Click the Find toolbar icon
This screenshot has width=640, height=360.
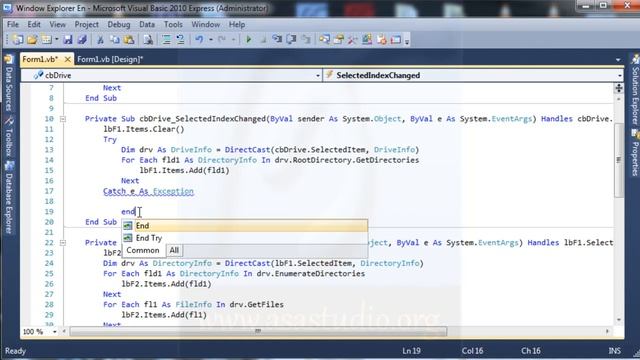tap(148, 40)
